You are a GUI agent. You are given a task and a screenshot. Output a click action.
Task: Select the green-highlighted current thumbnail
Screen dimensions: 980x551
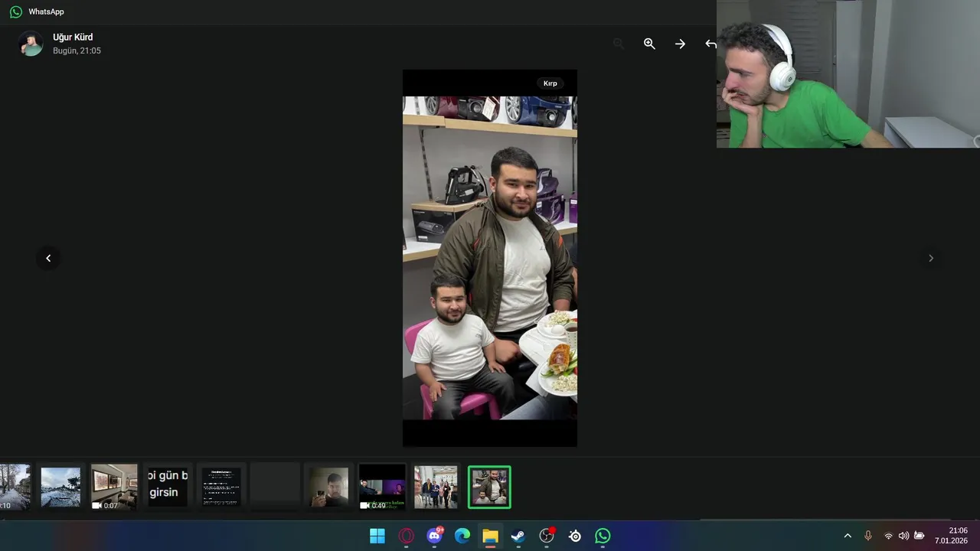(489, 487)
